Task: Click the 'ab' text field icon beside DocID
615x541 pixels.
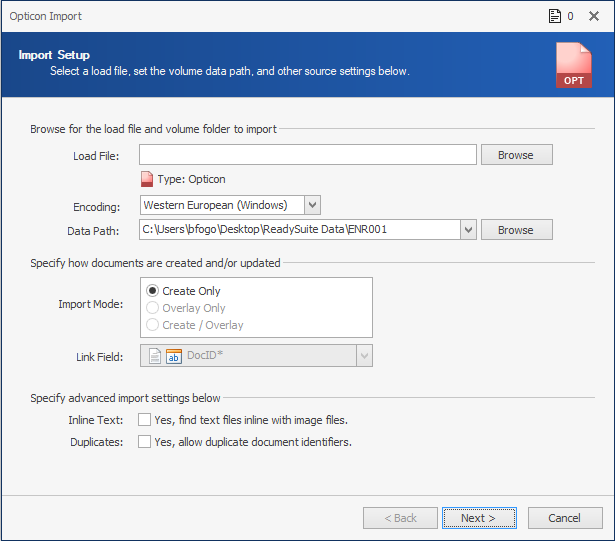Action: pyautogui.click(x=174, y=356)
